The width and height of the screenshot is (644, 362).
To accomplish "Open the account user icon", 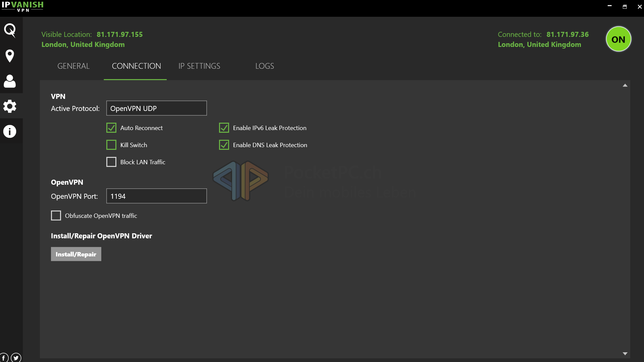I will pos(10,81).
